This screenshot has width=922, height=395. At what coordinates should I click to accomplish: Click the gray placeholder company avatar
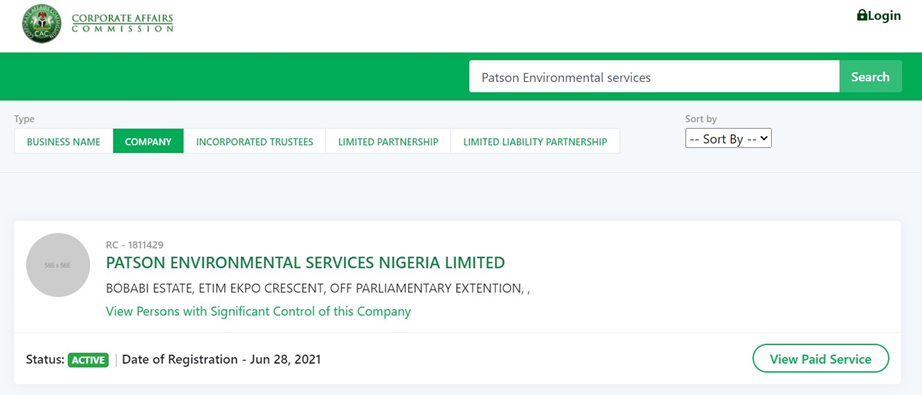point(58,265)
